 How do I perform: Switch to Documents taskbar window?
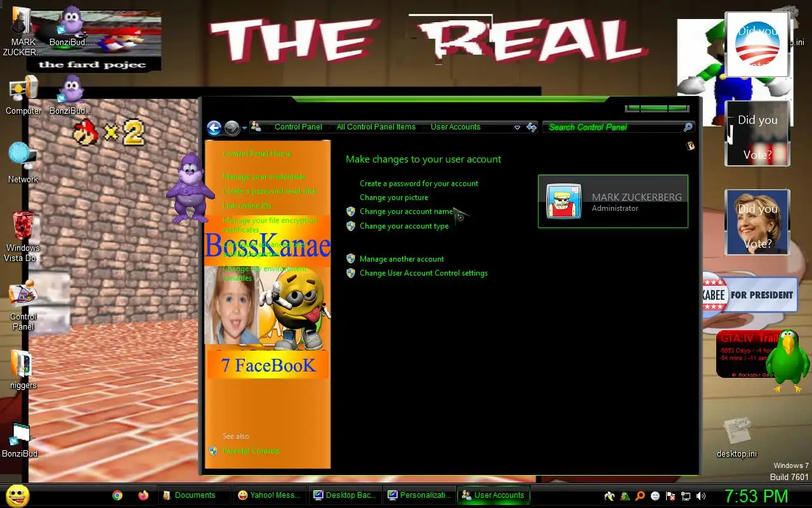[x=194, y=495]
